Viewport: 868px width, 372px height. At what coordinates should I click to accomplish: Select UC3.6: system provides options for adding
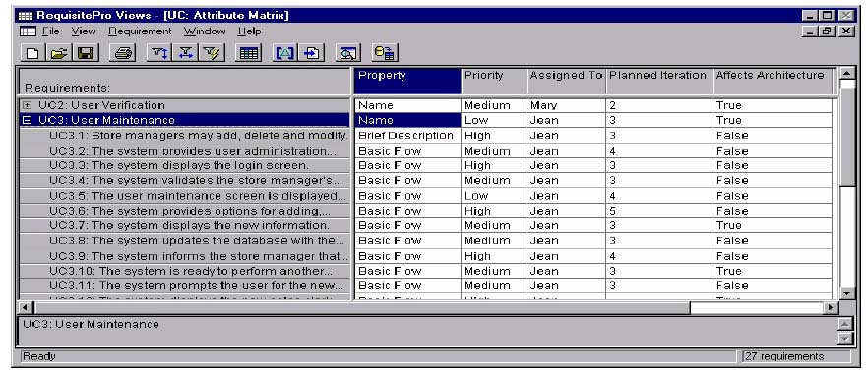pyautogui.click(x=185, y=211)
